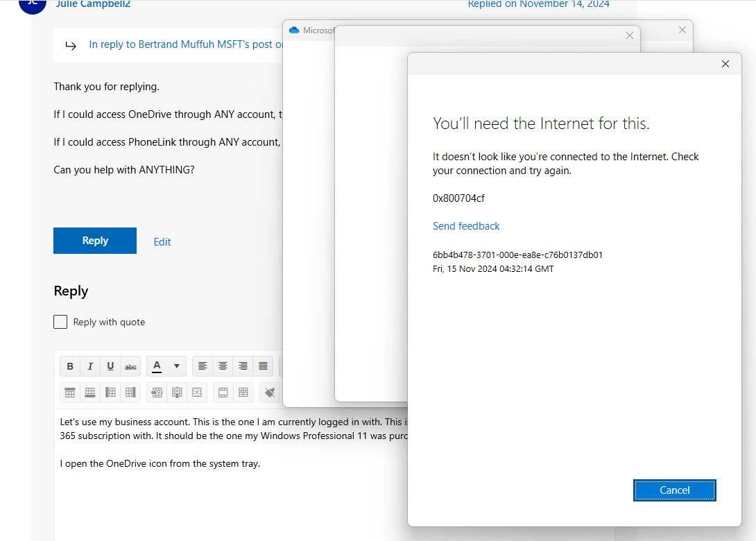The height and width of the screenshot is (541, 756).
Task: Select the error code 0x800704cf
Action: tap(458, 198)
